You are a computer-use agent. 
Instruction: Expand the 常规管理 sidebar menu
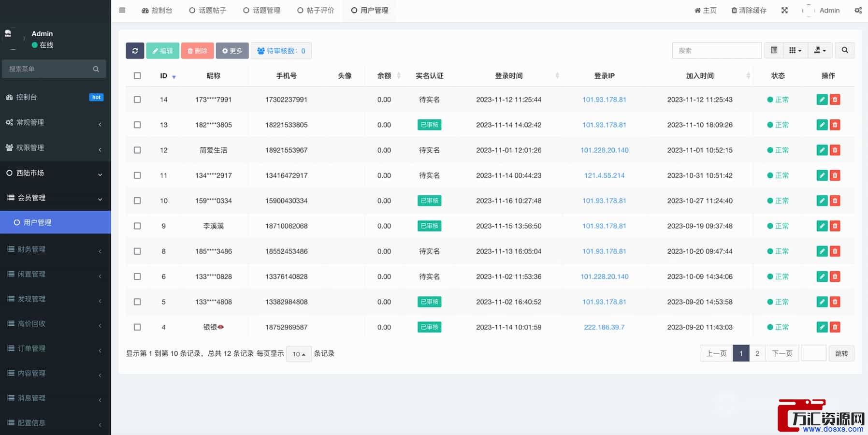point(56,123)
